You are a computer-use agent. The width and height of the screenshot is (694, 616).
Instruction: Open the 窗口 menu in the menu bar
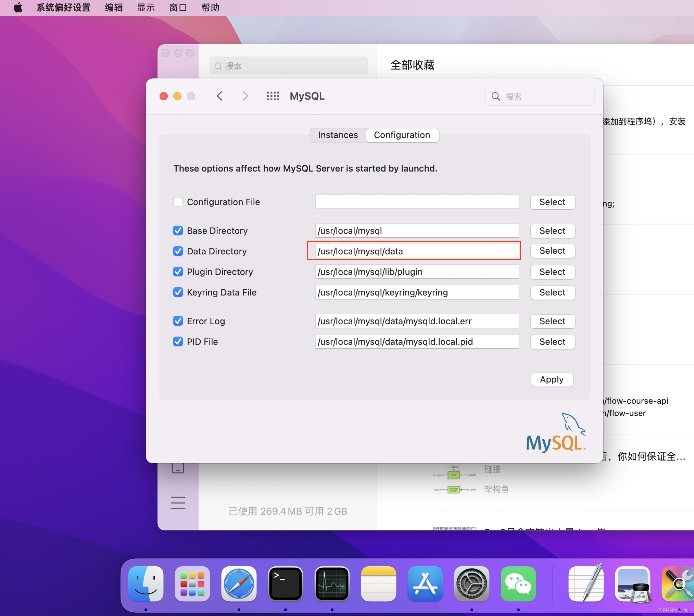coord(177,8)
